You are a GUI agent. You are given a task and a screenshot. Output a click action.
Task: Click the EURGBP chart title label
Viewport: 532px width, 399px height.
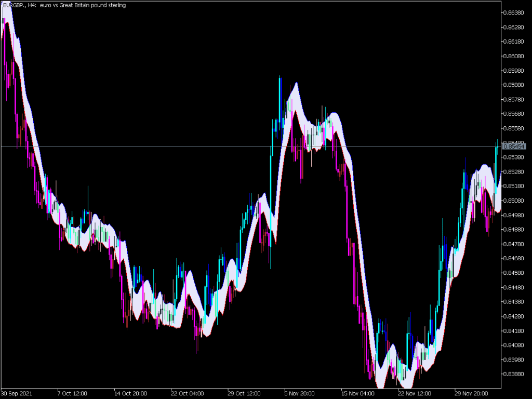point(62,5)
